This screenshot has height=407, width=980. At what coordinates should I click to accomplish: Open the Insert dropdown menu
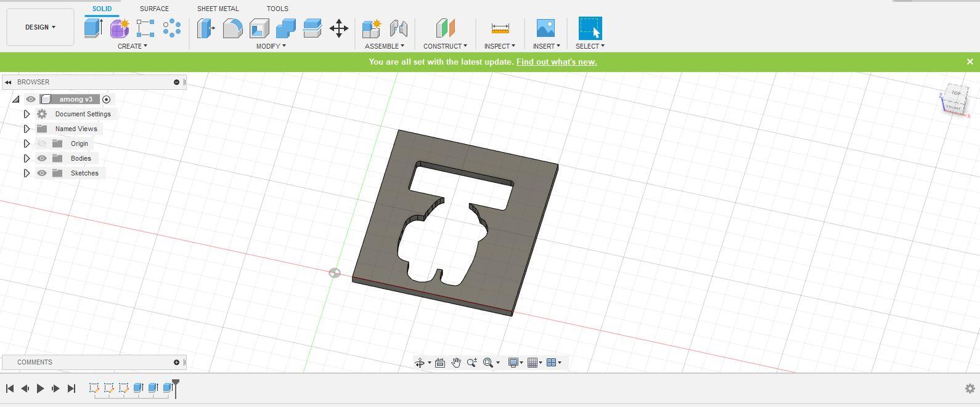(546, 46)
